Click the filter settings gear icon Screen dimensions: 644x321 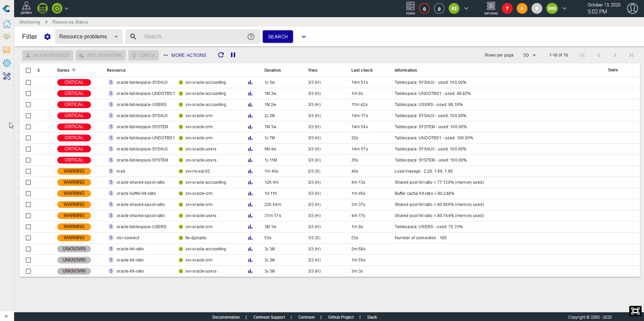point(47,37)
